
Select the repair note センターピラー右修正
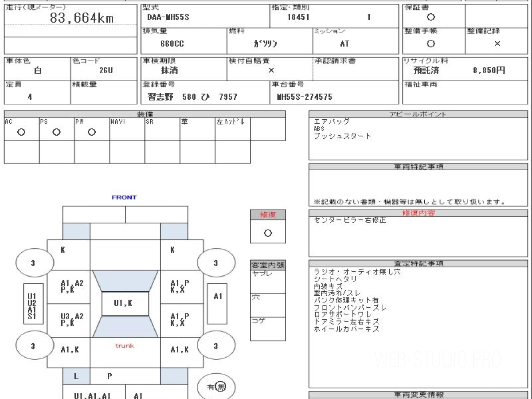tap(350, 220)
